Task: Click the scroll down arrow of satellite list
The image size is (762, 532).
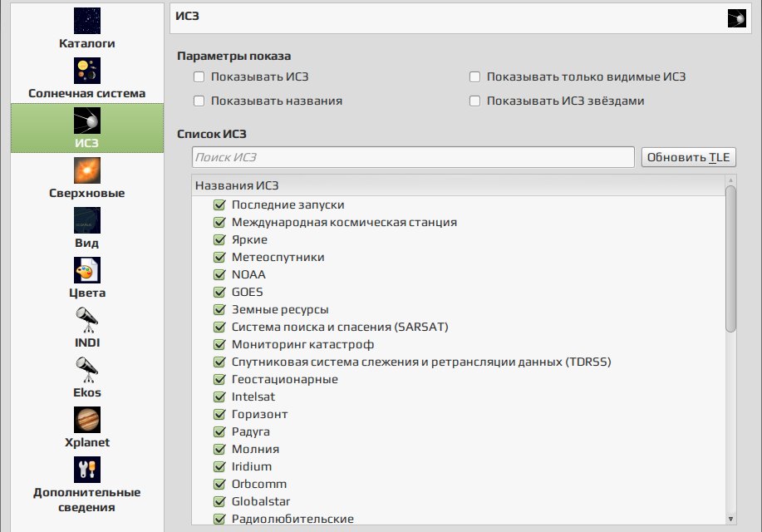Action: point(730,519)
